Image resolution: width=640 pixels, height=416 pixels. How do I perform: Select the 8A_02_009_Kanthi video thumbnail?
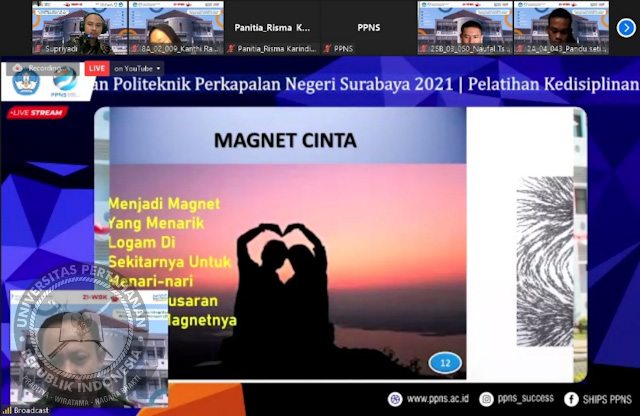tap(176, 28)
